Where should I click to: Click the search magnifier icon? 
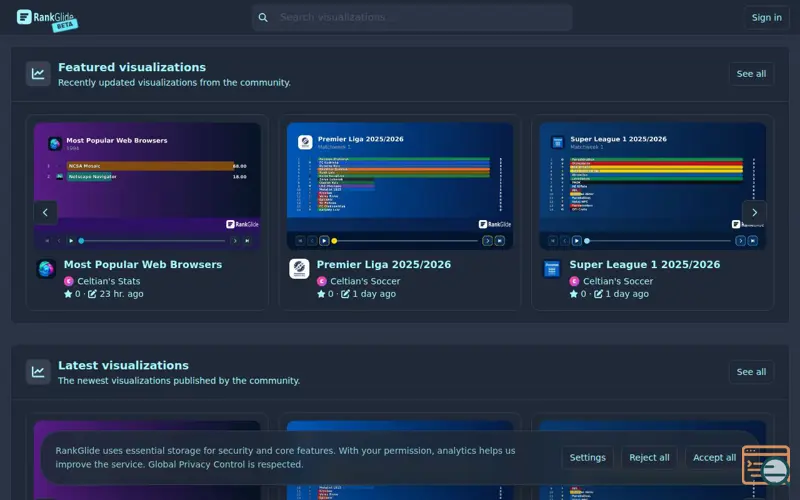(x=263, y=17)
